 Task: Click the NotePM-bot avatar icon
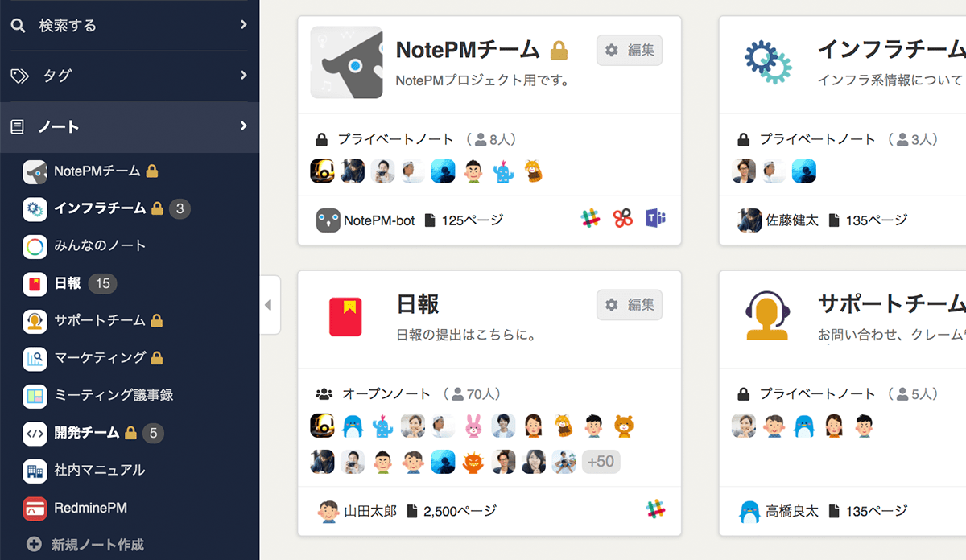[x=328, y=220]
